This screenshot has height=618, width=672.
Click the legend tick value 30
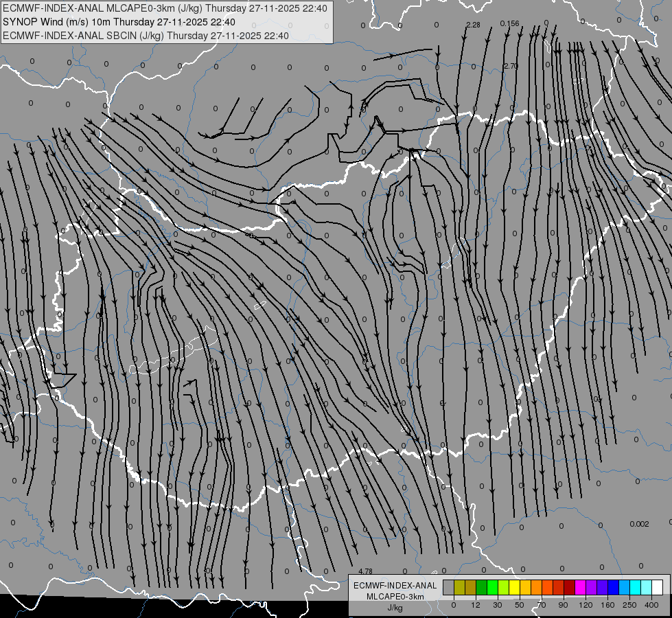[x=498, y=605]
